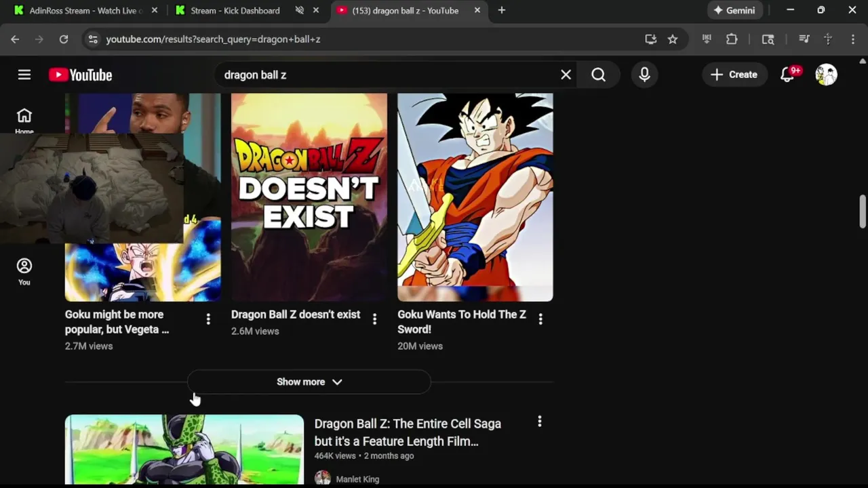Open the Gemini button in title bar
This screenshot has height=488, width=868.
[734, 10]
